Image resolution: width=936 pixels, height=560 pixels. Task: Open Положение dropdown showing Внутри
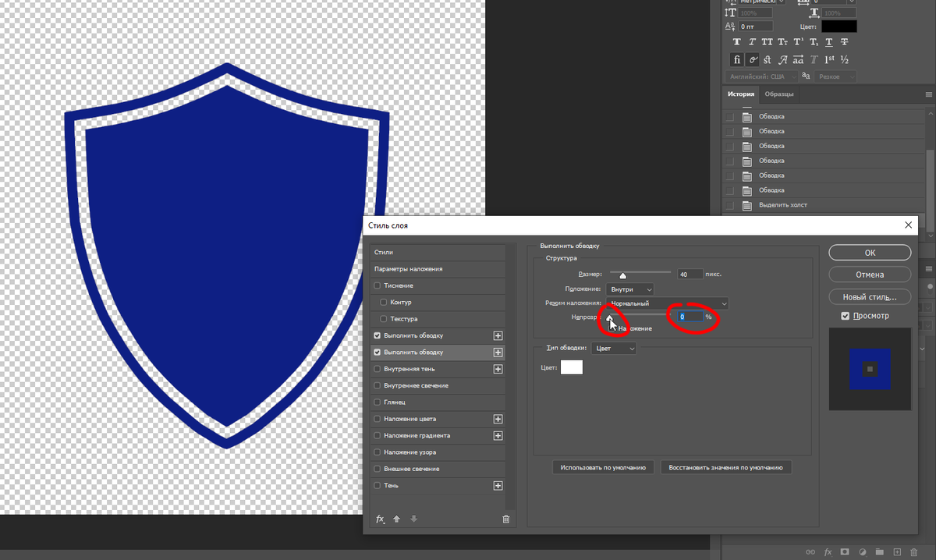pos(630,289)
